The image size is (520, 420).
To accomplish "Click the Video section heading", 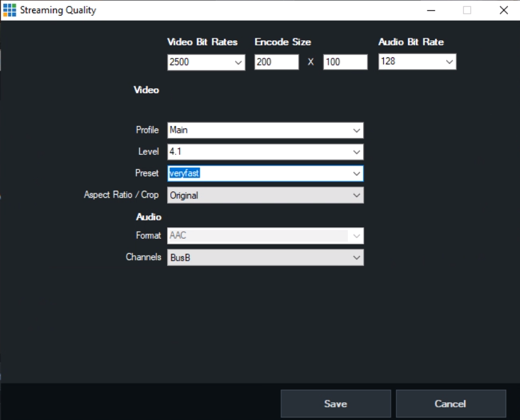I will coord(146,90).
